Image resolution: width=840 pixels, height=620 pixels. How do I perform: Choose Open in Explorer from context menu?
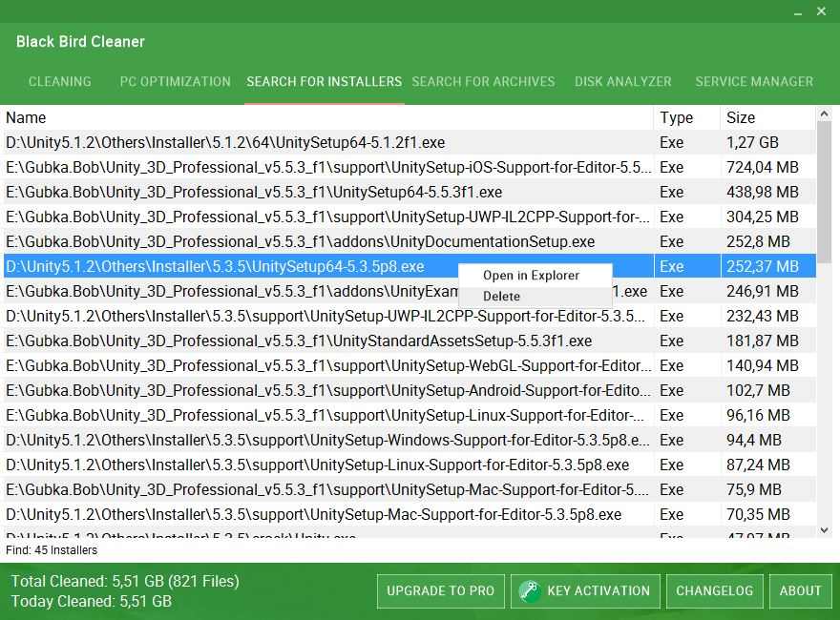531,276
